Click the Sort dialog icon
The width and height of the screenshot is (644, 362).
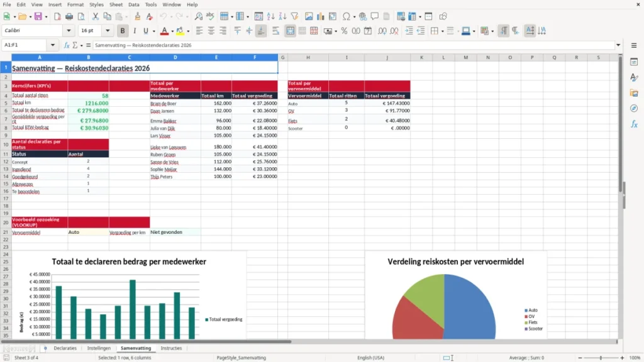point(258,16)
